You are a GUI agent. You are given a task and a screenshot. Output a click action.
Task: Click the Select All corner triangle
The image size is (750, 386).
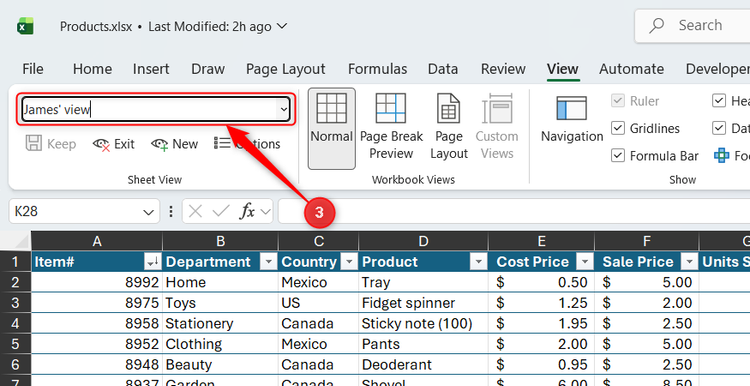15,242
